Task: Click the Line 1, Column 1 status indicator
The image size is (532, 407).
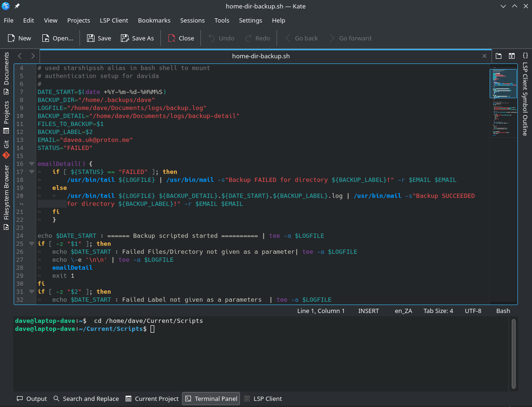Action: (321, 311)
